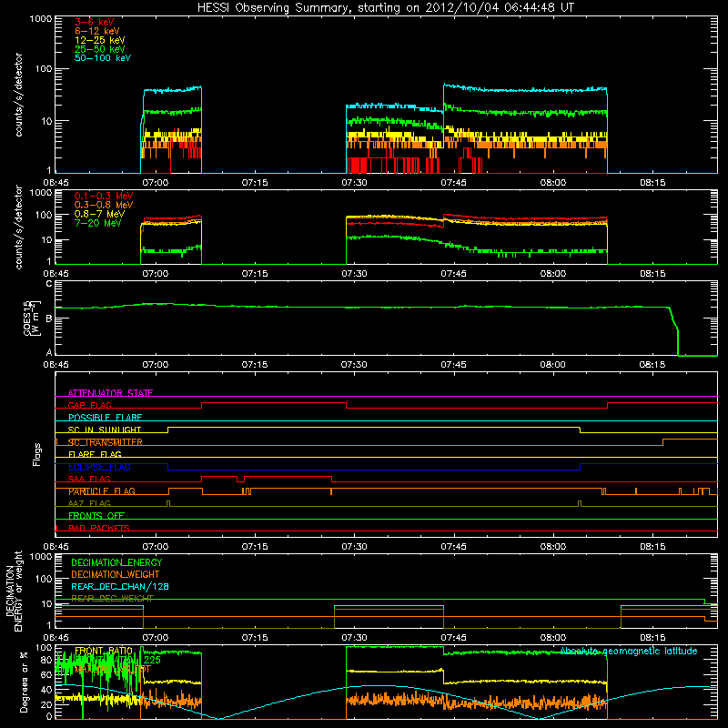
Task: Select the DECIMATION_ENERGY legend label
Action: pyautogui.click(x=116, y=562)
